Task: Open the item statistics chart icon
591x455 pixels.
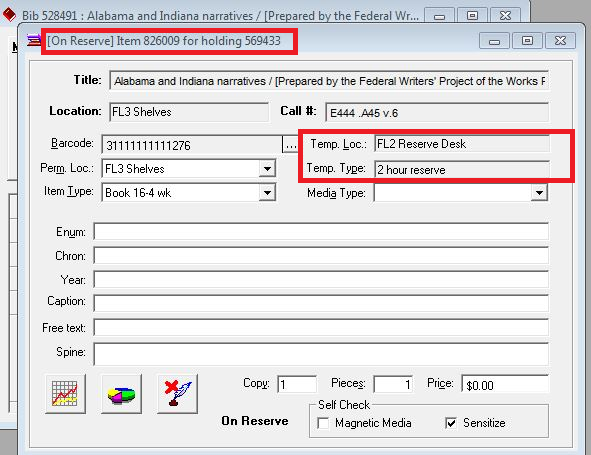Action: (x=65, y=394)
